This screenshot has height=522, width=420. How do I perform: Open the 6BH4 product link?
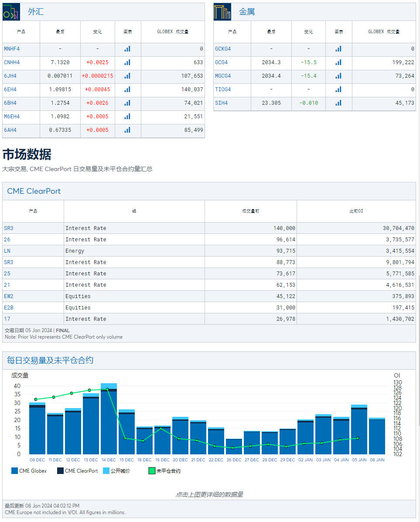coord(10,103)
